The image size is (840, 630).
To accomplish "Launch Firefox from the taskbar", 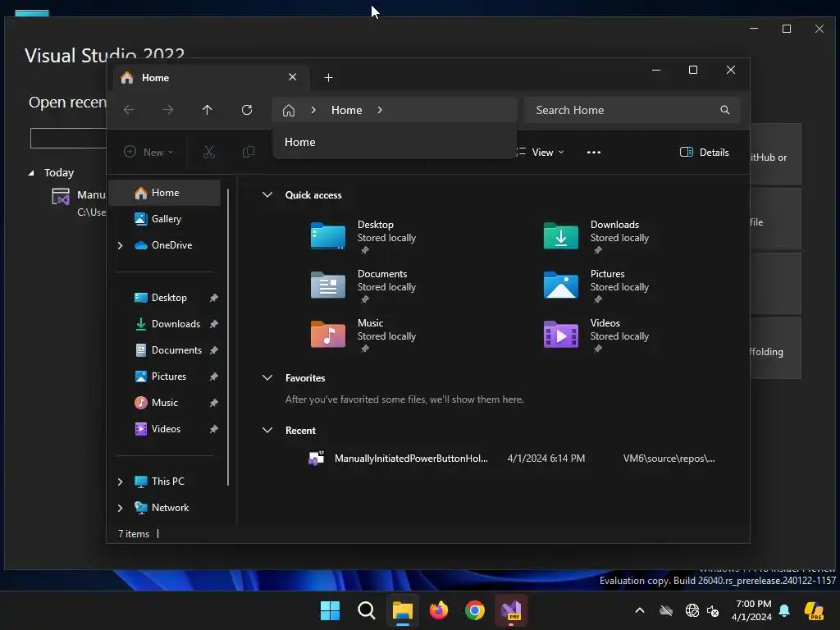I will [x=439, y=610].
